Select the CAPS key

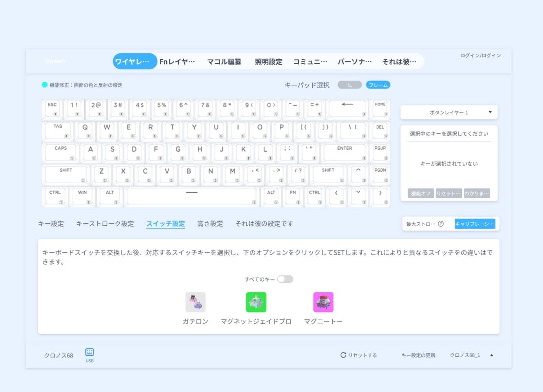(60, 153)
